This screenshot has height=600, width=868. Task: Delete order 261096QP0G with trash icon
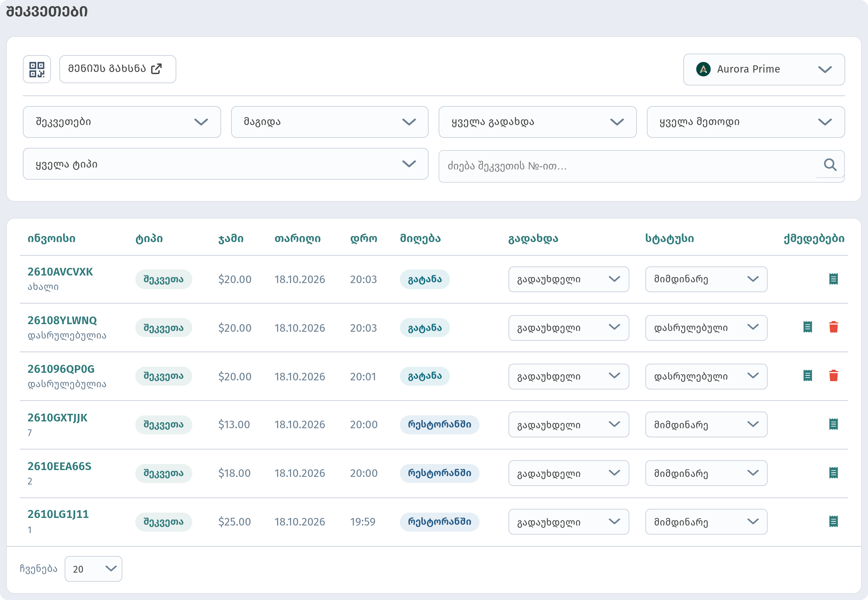[833, 376]
